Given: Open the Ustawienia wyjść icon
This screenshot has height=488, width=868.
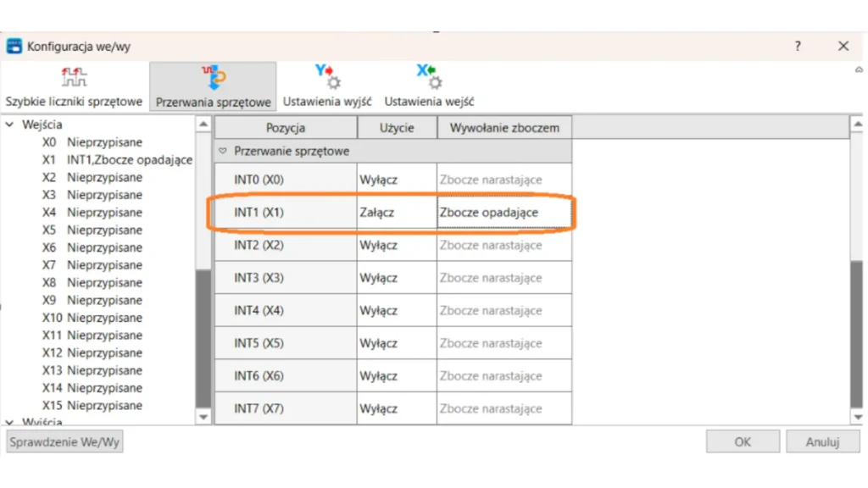Looking at the screenshot, I should [x=327, y=76].
